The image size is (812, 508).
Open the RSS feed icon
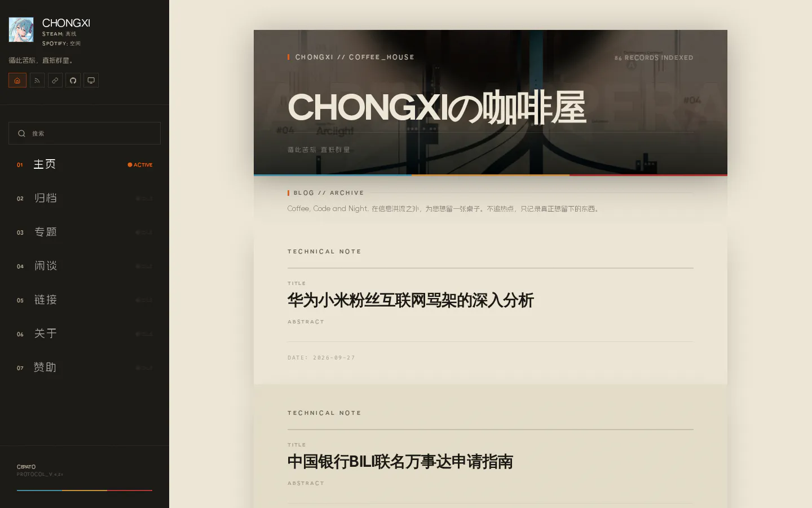(37, 80)
